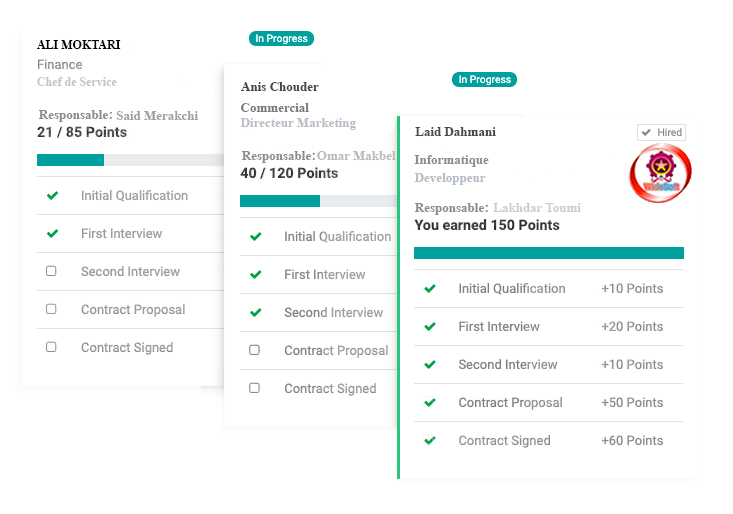Click Laid Dahmani's Contract Proposal green checkmark

(x=430, y=402)
